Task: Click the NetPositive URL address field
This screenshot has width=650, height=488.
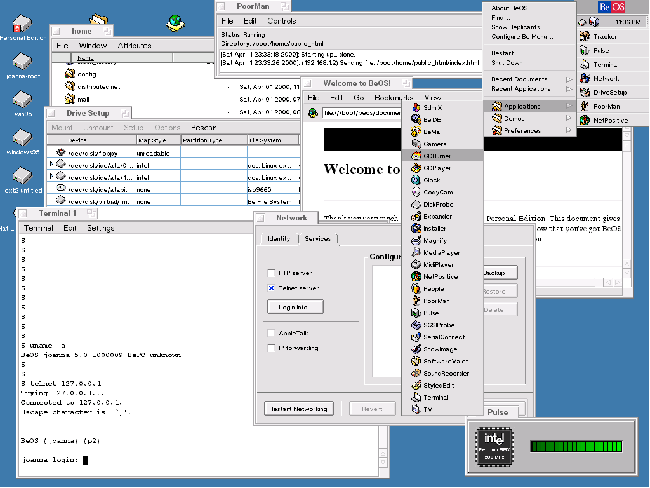Action: click(x=362, y=113)
